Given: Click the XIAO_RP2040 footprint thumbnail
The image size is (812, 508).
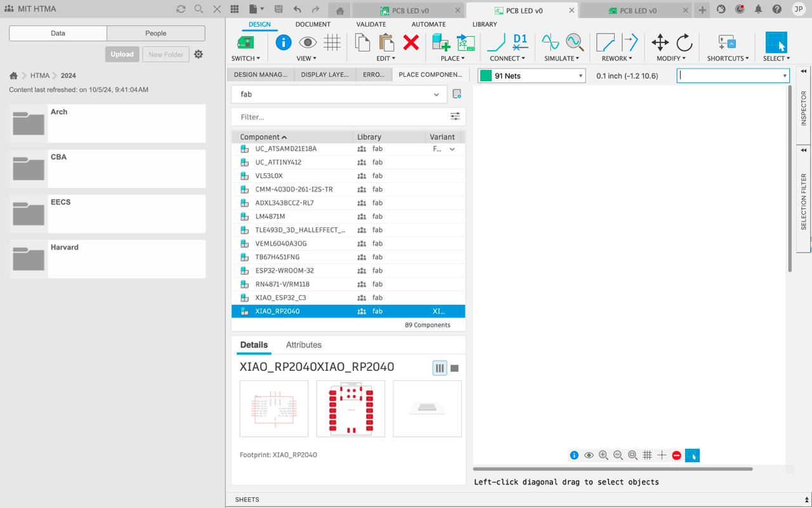Looking at the screenshot, I should pyautogui.click(x=350, y=408).
